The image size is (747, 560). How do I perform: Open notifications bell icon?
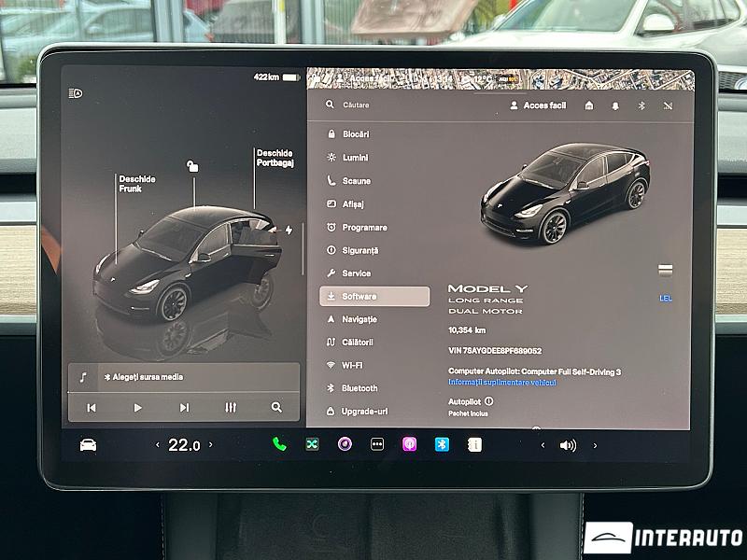[615, 106]
